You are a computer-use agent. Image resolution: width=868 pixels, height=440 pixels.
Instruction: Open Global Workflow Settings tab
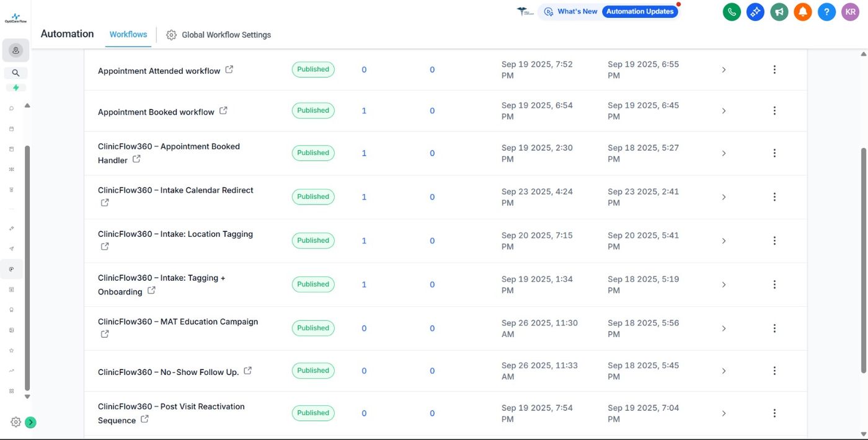(219, 35)
